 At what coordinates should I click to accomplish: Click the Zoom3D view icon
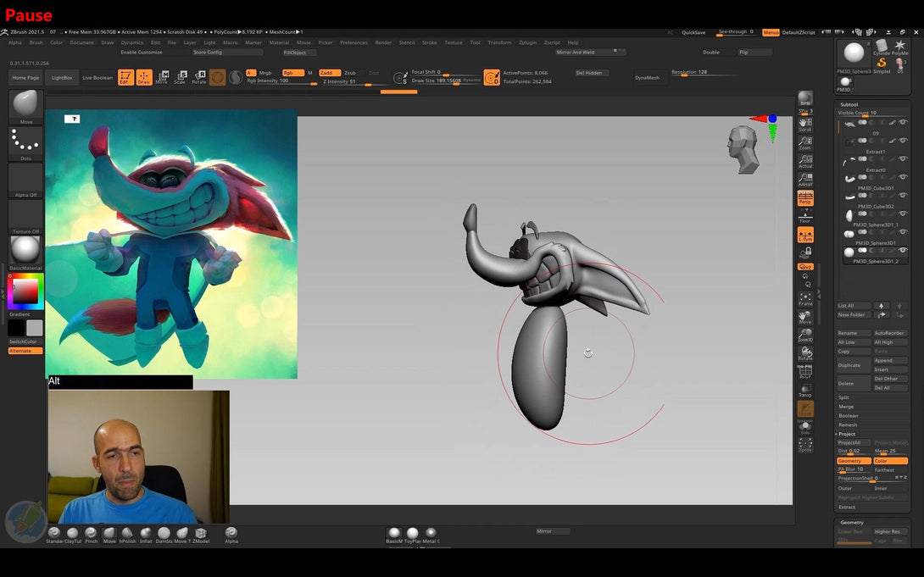pyautogui.click(x=805, y=336)
